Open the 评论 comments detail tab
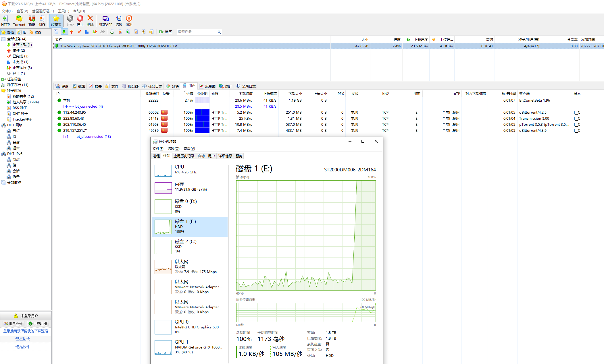Screen dimensions: 604x364 [62, 86]
